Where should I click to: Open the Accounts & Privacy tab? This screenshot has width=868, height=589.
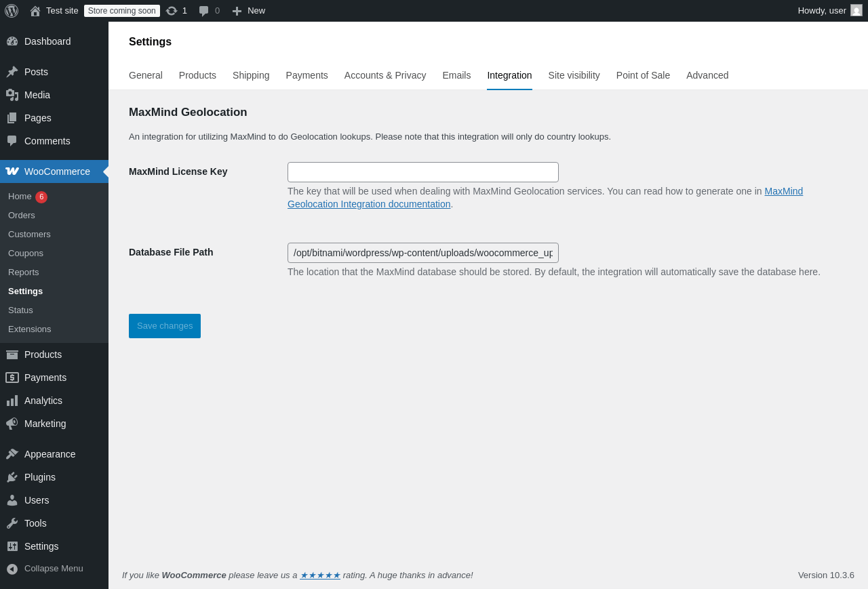(x=385, y=75)
